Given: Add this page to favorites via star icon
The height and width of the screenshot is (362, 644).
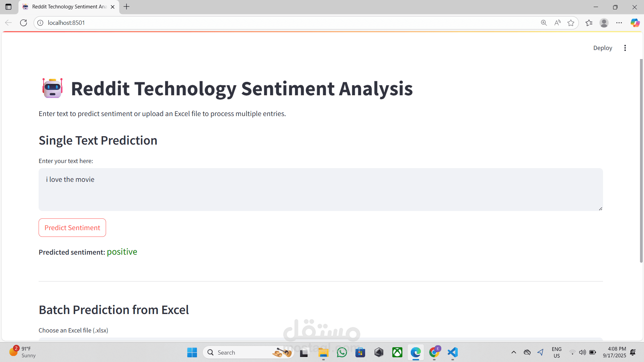Looking at the screenshot, I should [571, 22].
